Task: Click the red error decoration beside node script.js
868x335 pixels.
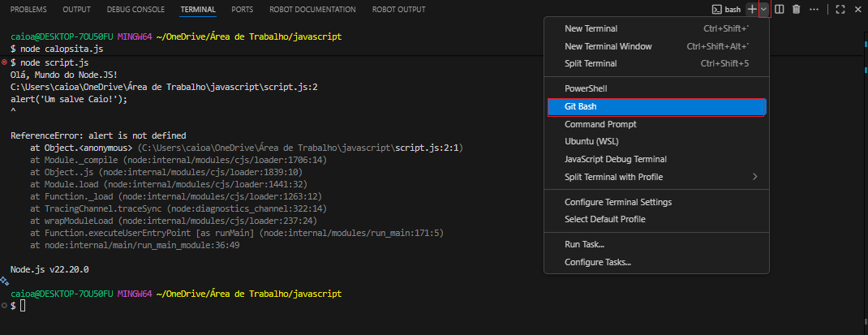Action: click(x=5, y=62)
